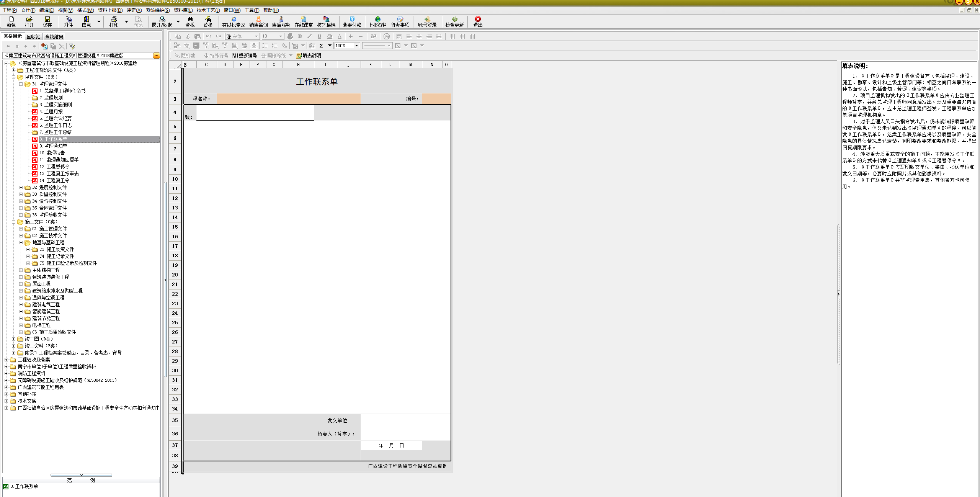Open the 100% zoom combo box

tap(347, 46)
